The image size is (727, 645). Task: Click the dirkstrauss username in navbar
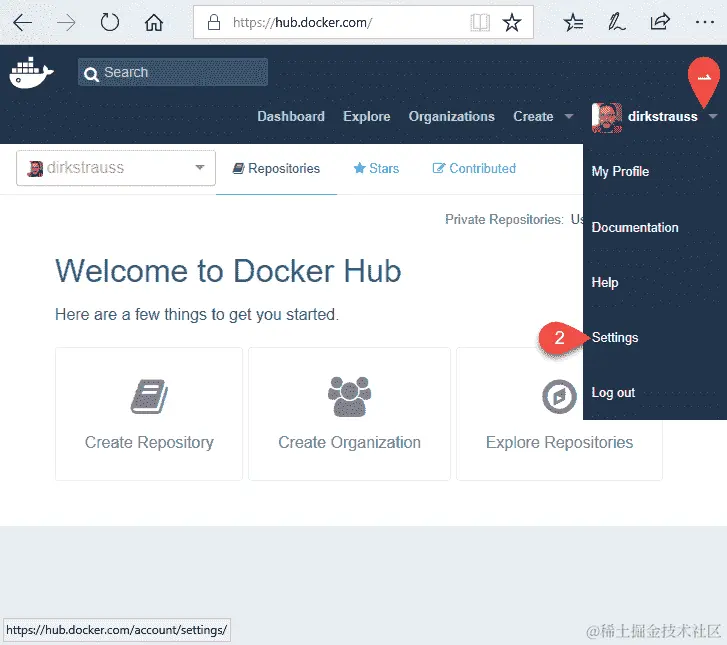(x=662, y=116)
